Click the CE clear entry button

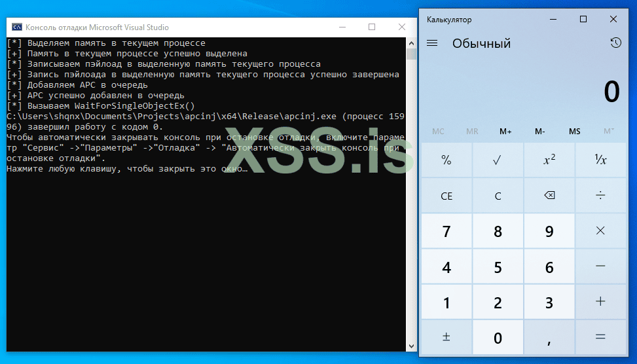(446, 195)
